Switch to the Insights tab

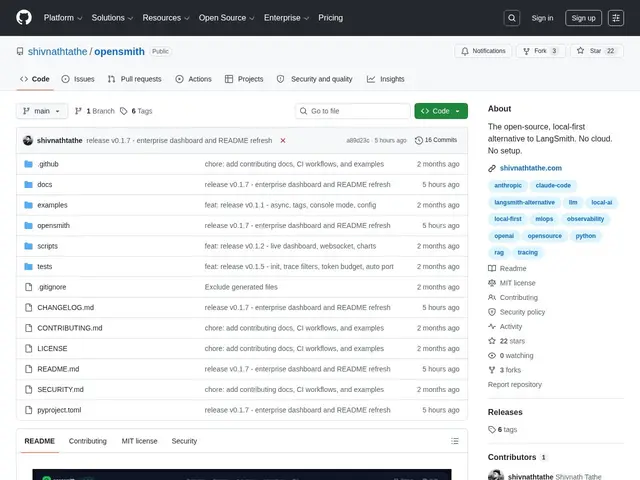click(385, 79)
